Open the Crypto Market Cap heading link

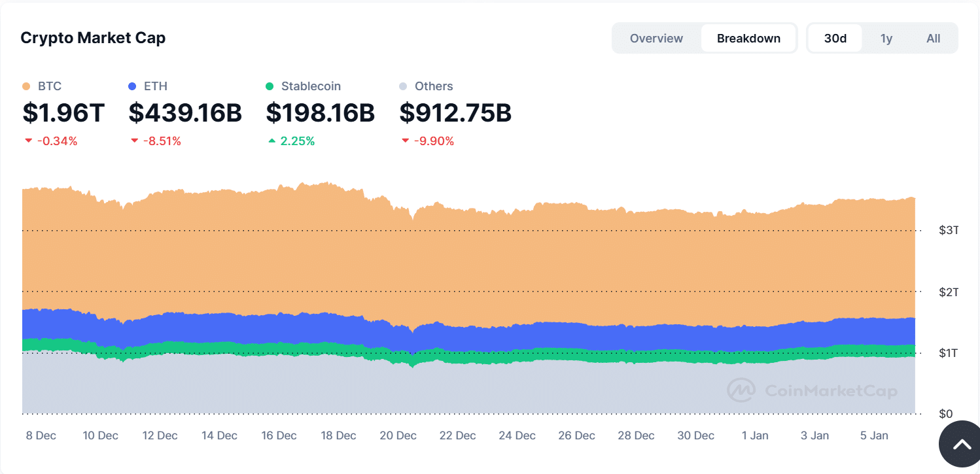click(93, 37)
